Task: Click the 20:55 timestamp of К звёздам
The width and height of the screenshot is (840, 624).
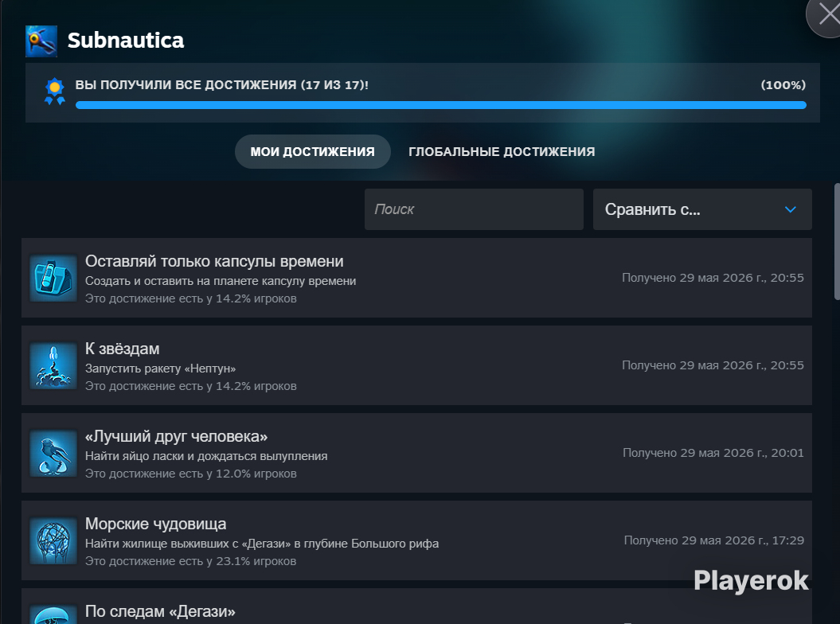Action: tap(713, 365)
